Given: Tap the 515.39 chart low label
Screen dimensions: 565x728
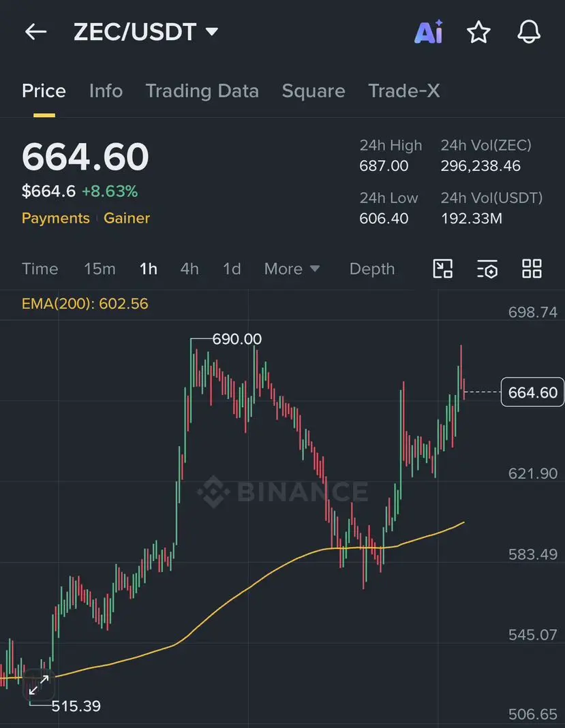Looking at the screenshot, I should pos(76,706).
